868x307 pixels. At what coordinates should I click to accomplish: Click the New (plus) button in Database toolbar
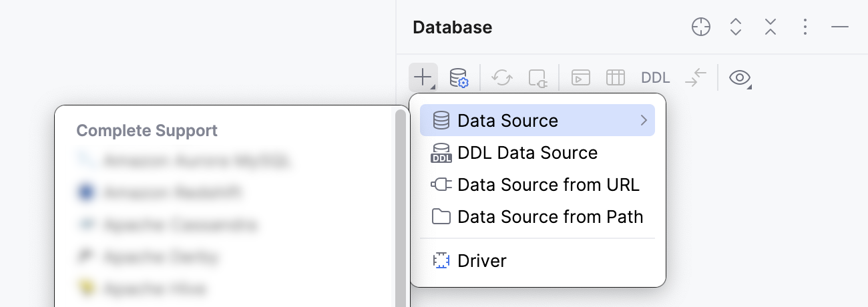[x=423, y=77]
